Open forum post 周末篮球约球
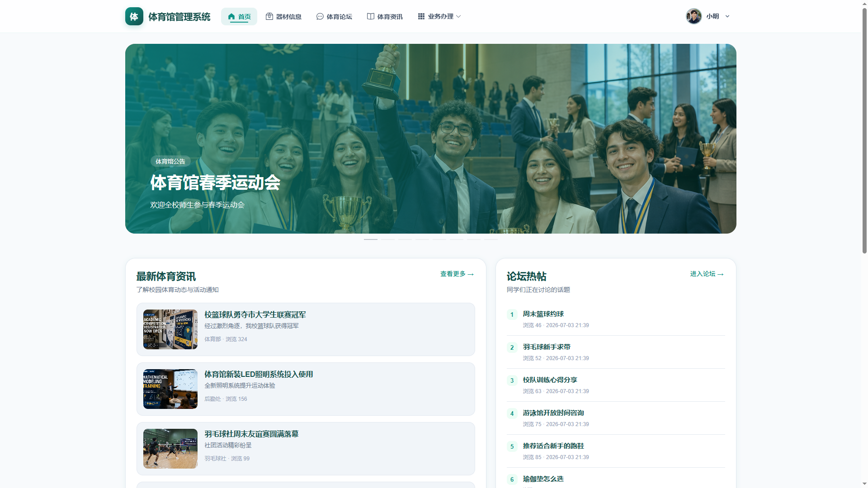 pyautogui.click(x=543, y=314)
